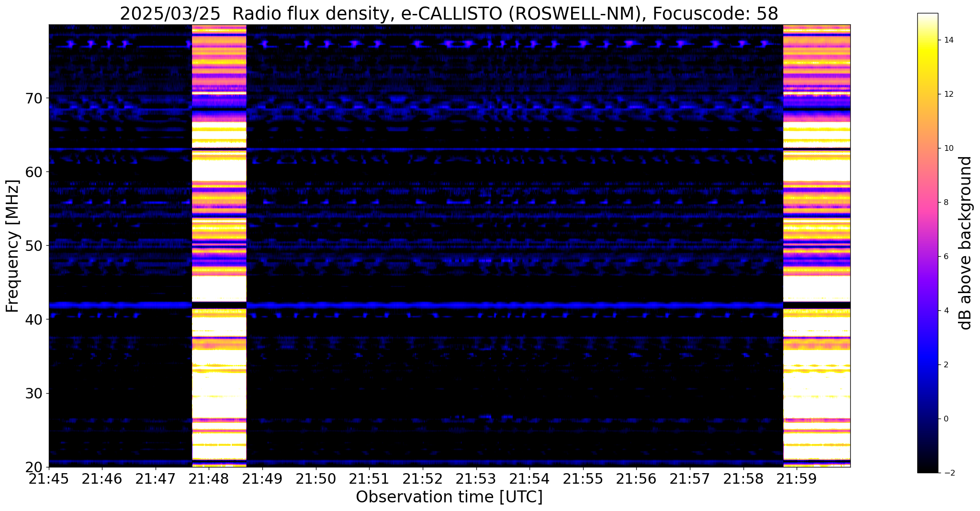Click the blue region of the colorbar
This screenshot has width=980, height=511.
[x=927, y=357]
